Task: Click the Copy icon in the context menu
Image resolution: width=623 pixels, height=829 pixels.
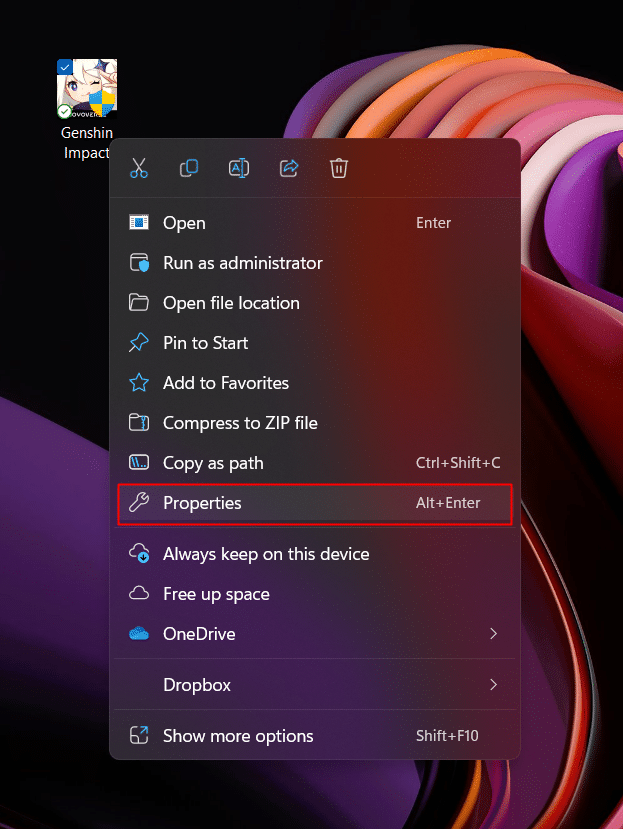Action: click(x=189, y=168)
